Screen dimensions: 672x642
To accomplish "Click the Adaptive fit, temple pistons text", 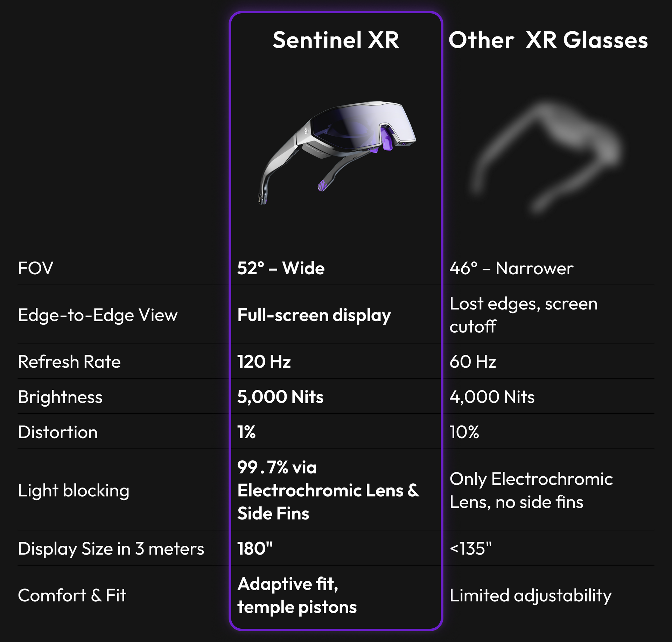I will 297,595.
